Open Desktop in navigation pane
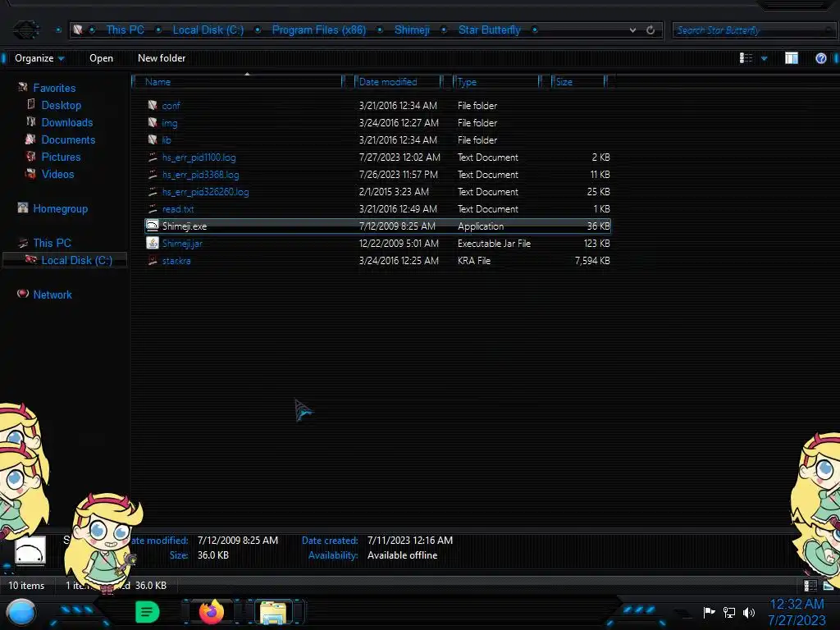The image size is (840, 630). [x=61, y=105]
